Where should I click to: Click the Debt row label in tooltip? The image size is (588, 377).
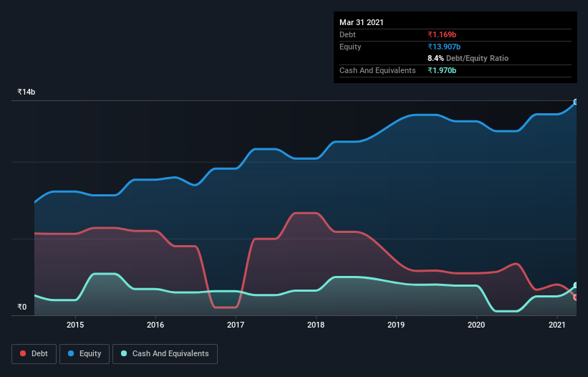point(347,34)
